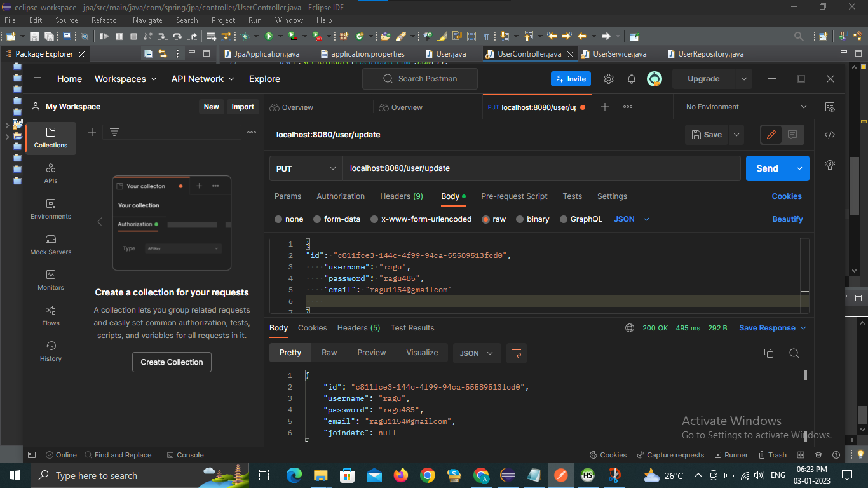868x488 pixels.
Task: Switch to the Pre-request Script tab
Action: (x=514, y=196)
